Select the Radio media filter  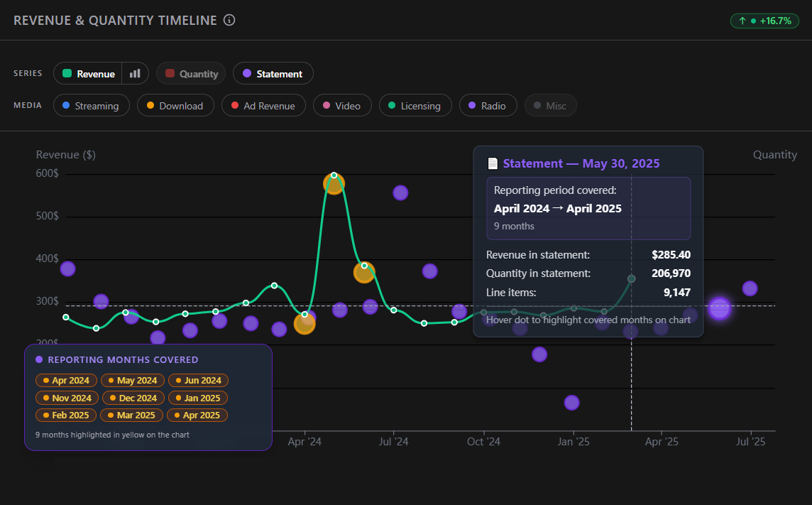(488, 105)
